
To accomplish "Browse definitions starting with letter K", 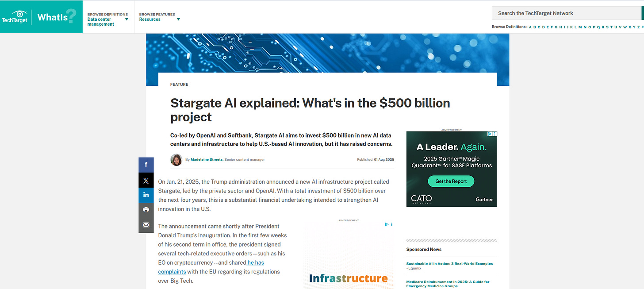I will (571, 27).
